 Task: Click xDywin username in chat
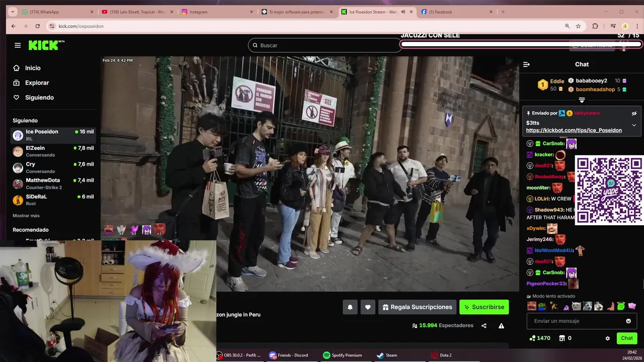(x=536, y=228)
